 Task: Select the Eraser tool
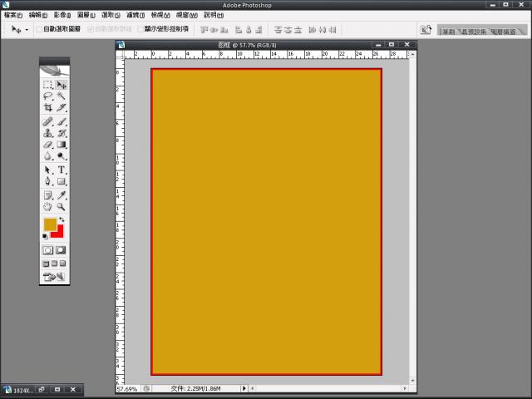click(48, 144)
